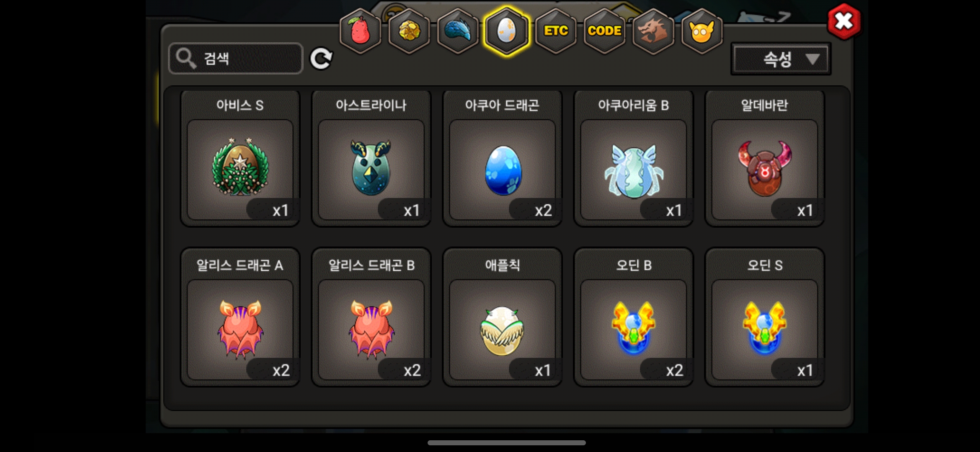This screenshot has height=452, width=980.
Task: Select the gold nugget category tab
Action: [x=409, y=31]
